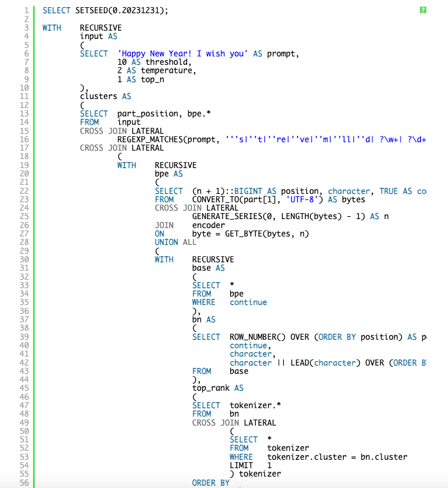Click the 'top_rank AS' definition
Image resolution: width=448 pixels, height=488 pixels.
pos(218,388)
